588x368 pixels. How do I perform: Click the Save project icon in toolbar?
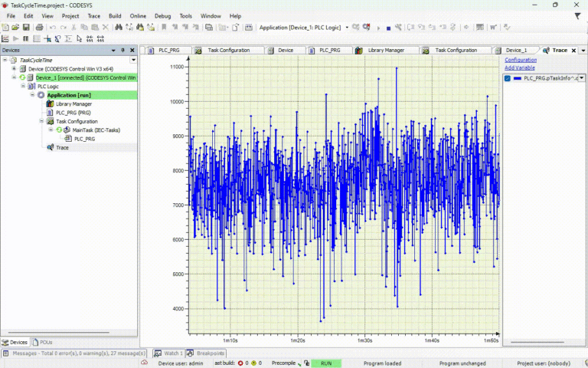(25, 28)
